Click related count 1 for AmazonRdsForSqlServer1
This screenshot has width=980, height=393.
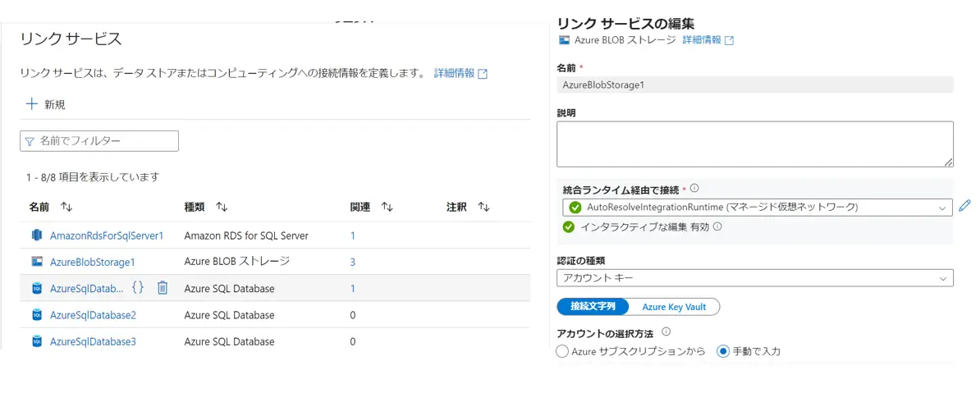tap(352, 235)
